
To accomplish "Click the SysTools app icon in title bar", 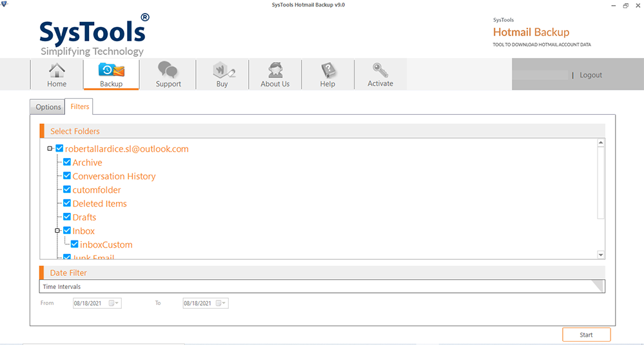I will point(5,5).
